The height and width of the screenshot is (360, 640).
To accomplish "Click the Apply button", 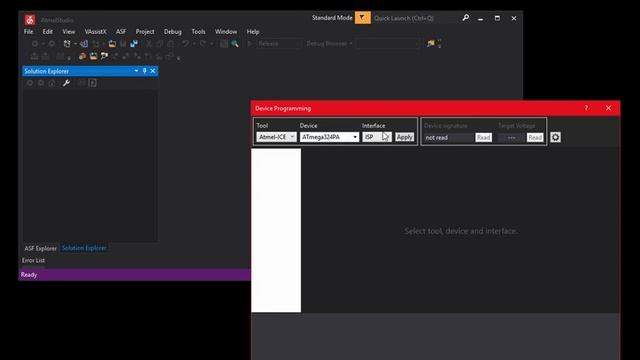I will [x=404, y=137].
